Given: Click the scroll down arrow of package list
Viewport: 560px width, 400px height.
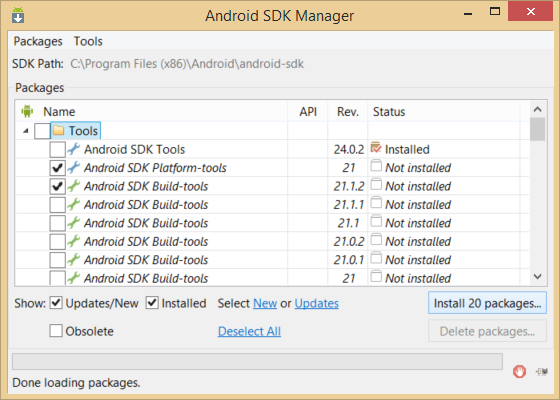Looking at the screenshot, I should click(538, 276).
